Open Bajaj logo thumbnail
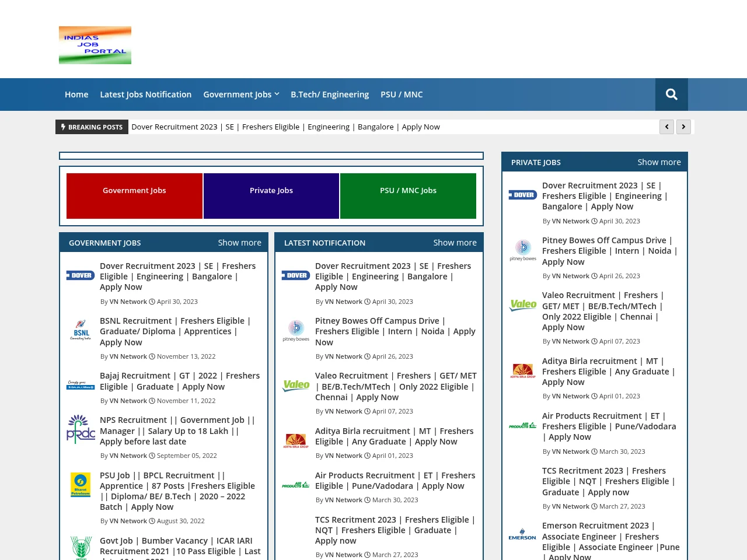This screenshot has height=560, width=747. pos(81,385)
